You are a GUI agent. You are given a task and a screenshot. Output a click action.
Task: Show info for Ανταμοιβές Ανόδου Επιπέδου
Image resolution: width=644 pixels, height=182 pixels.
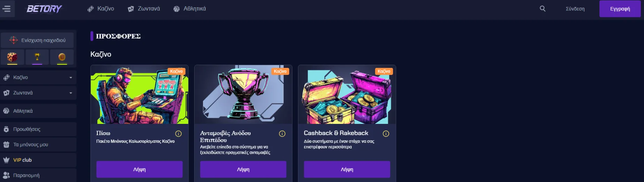click(x=282, y=134)
